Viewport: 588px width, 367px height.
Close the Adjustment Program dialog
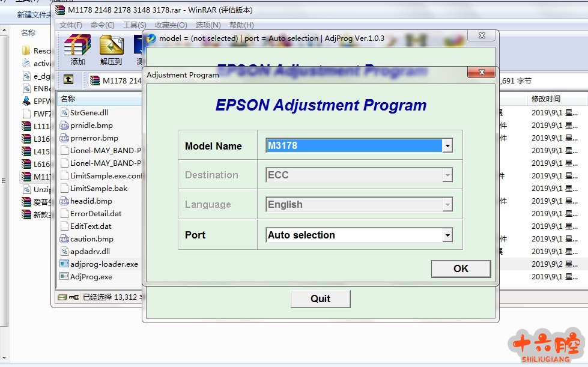coord(481,73)
